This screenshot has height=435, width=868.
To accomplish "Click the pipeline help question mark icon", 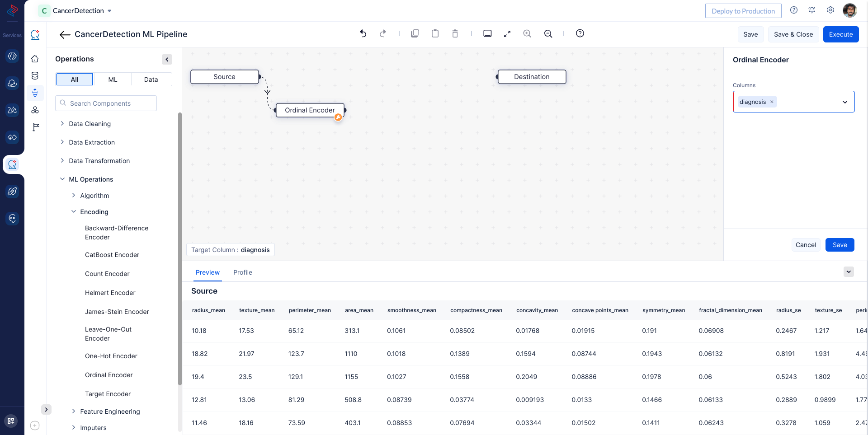I will tap(580, 33).
